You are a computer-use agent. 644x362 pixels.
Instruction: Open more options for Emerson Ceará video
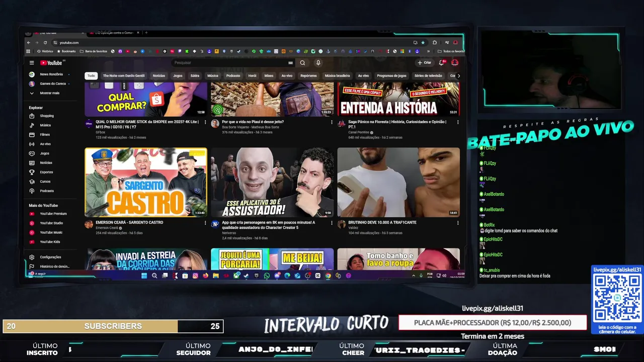pos(205,223)
